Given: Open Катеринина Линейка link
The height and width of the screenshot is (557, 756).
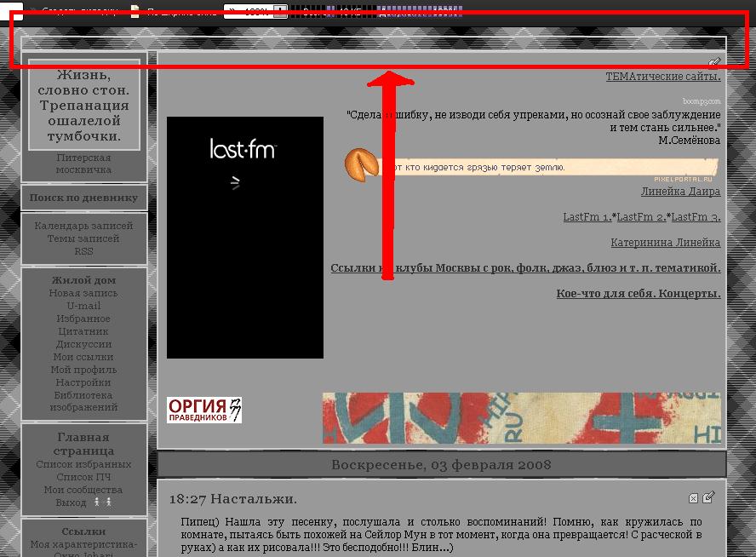Looking at the screenshot, I should click(x=665, y=243).
